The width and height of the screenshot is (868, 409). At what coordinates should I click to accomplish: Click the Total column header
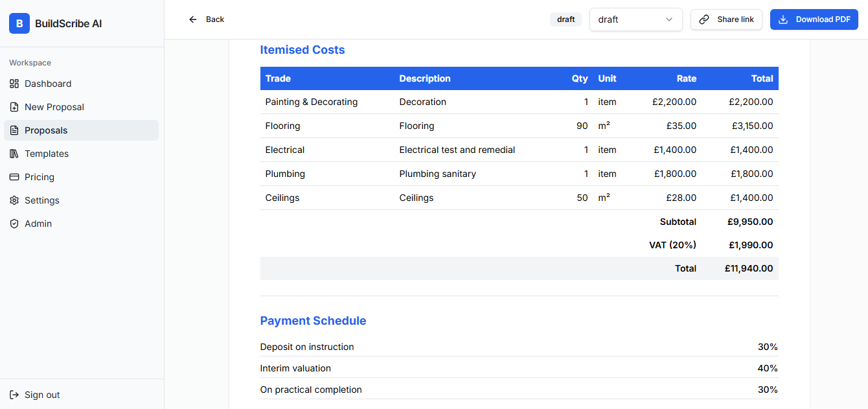tap(762, 78)
